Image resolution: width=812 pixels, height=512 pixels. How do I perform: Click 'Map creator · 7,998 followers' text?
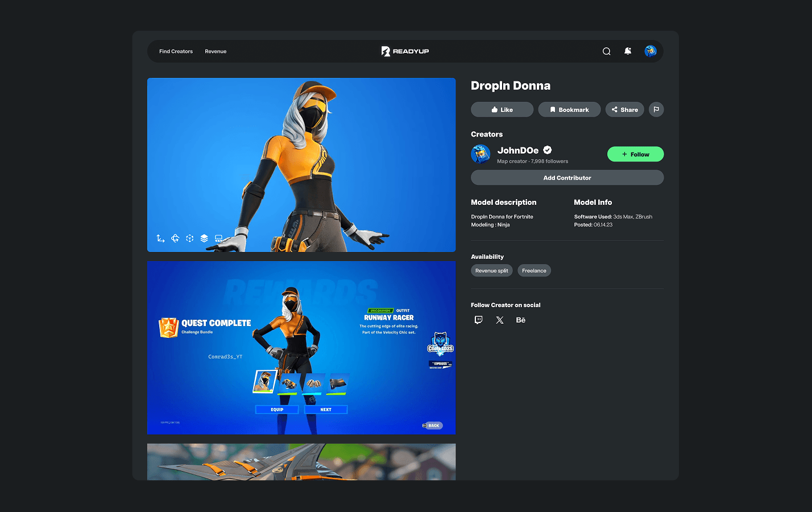click(x=532, y=162)
